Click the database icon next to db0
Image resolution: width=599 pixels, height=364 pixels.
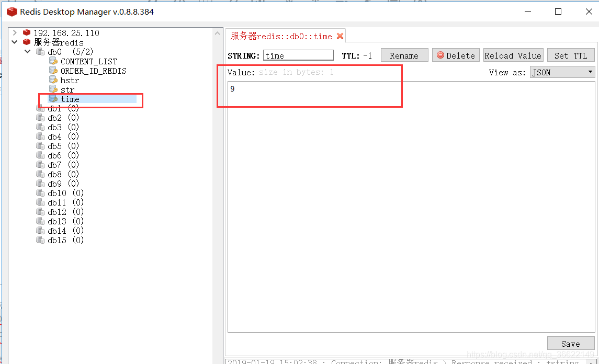coord(40,52)
